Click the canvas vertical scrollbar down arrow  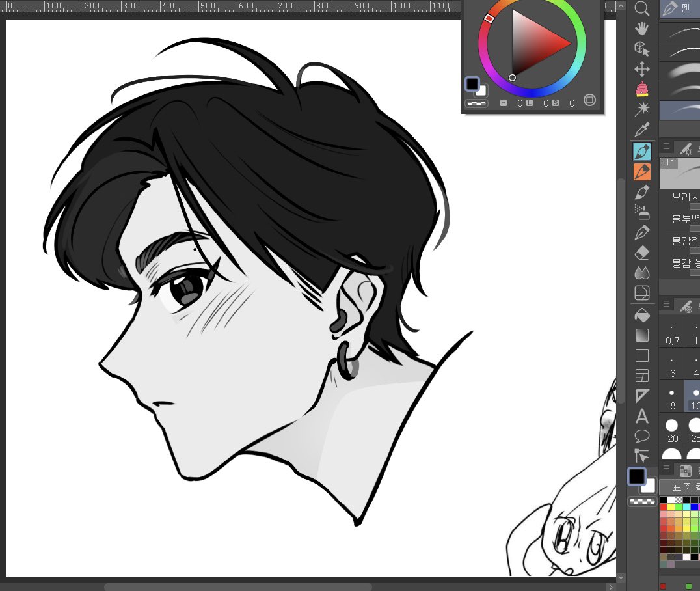coord(621,577)
